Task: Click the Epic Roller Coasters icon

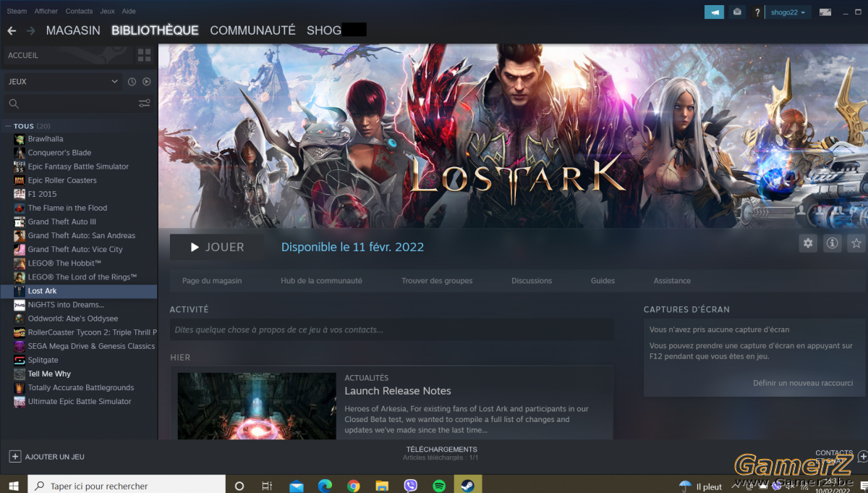Action: click(20, 180)
